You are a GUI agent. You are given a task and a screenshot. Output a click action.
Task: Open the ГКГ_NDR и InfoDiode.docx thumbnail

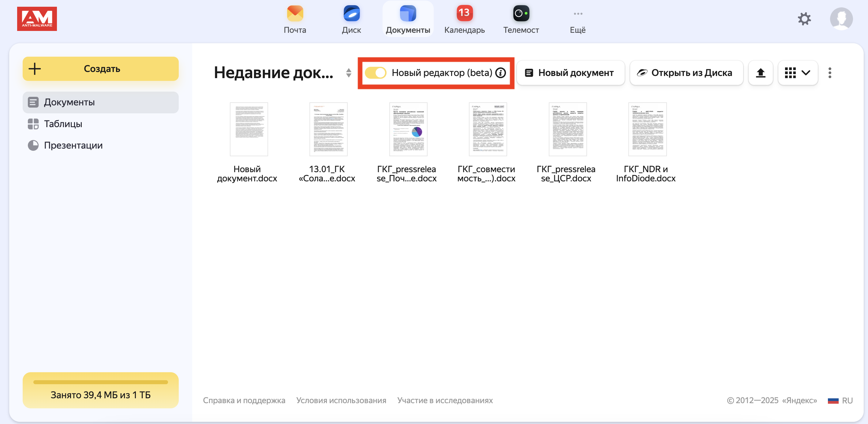647,130
